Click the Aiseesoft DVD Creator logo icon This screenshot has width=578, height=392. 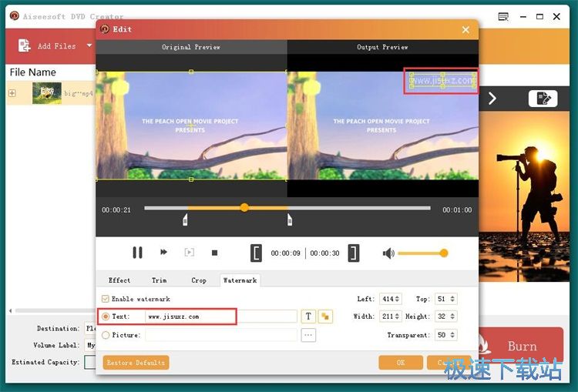click(15, 16)
